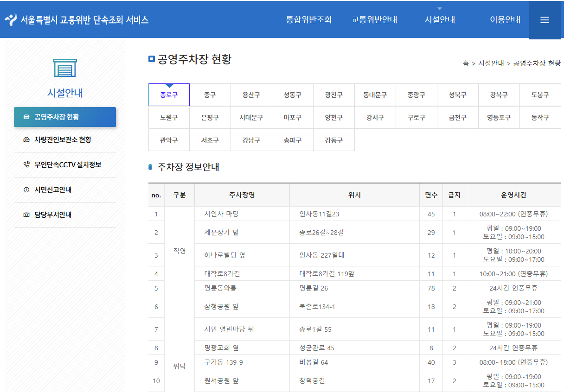Click the large garage icon above 시설안내
The width and height of the screenshot is (564, 392).
click(65, 68)
